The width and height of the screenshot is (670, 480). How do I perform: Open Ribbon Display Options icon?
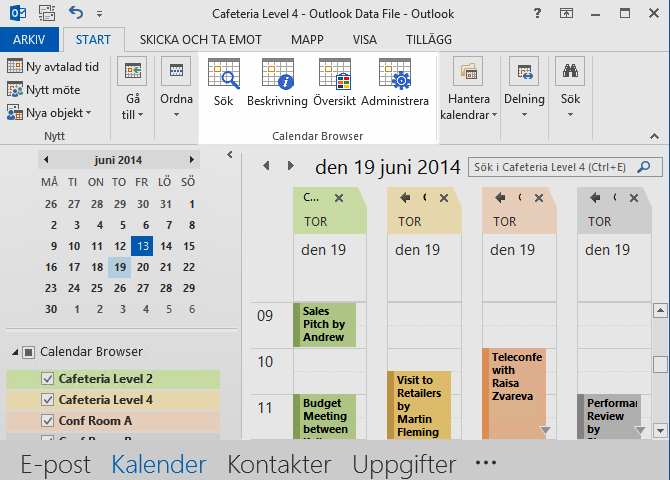click(566, 13)
